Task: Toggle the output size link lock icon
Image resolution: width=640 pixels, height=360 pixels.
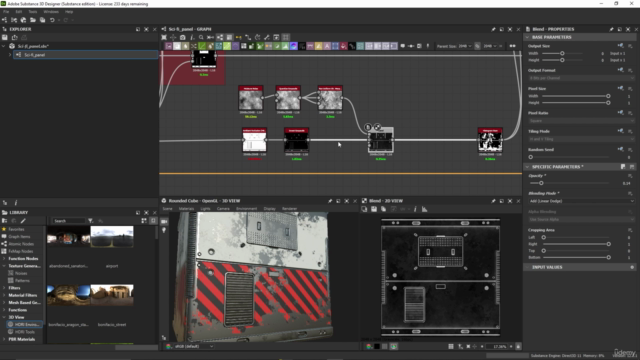Action: click(477, 46)
